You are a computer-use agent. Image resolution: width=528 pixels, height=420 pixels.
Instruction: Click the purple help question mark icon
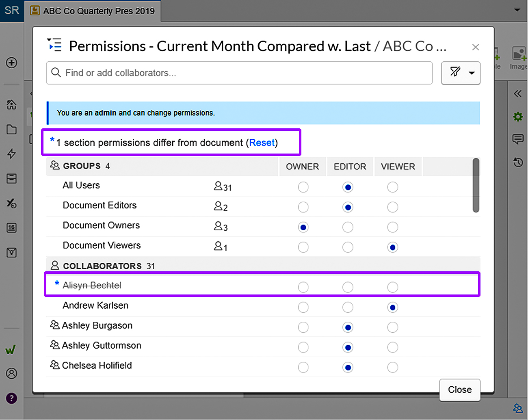11,398
